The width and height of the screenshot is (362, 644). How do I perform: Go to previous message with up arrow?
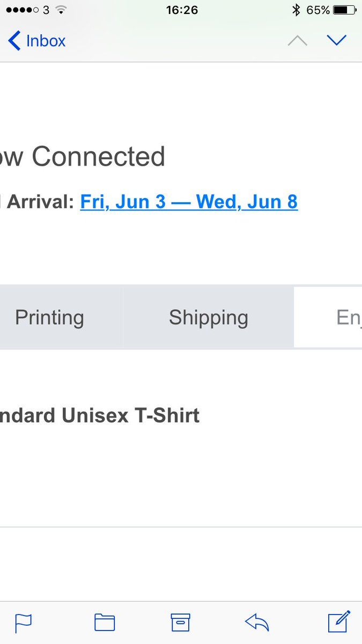pyautogui.click(x=298, y=41)
